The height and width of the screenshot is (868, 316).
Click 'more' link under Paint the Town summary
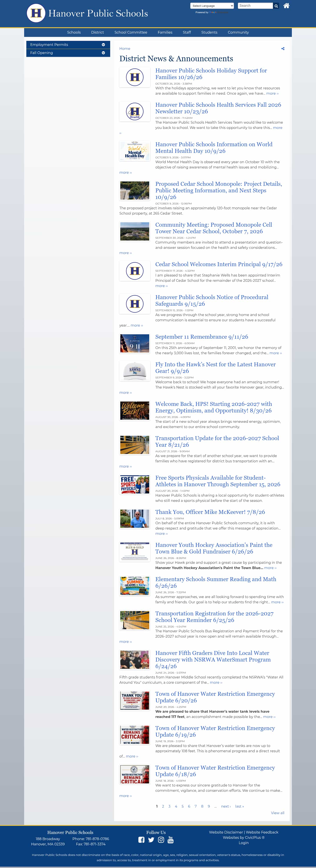pyautogui.click(x=270, y=568)
